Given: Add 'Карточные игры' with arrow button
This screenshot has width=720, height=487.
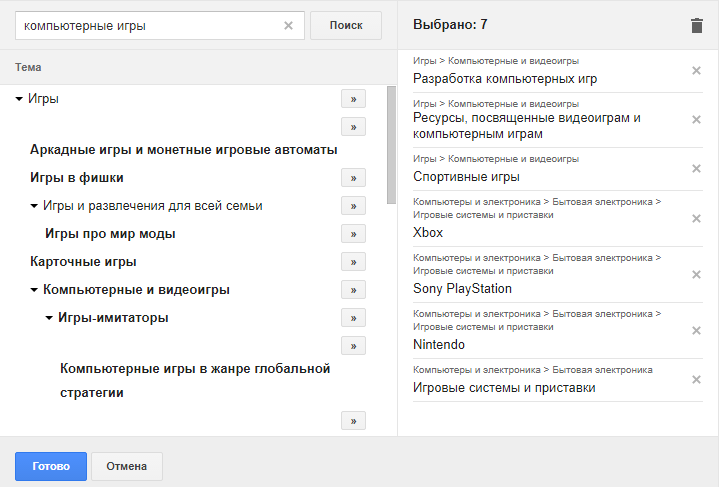Looking at the screenshot, I should click(353, 262).
